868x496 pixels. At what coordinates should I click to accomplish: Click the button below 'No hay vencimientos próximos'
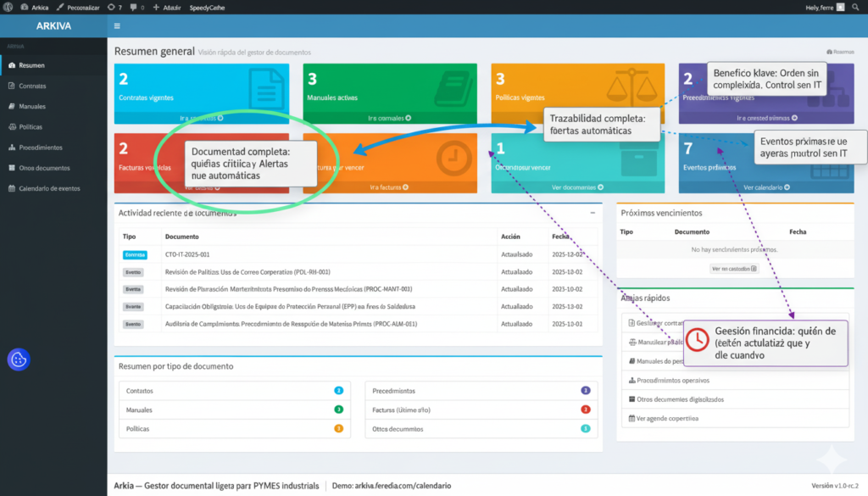734,269
